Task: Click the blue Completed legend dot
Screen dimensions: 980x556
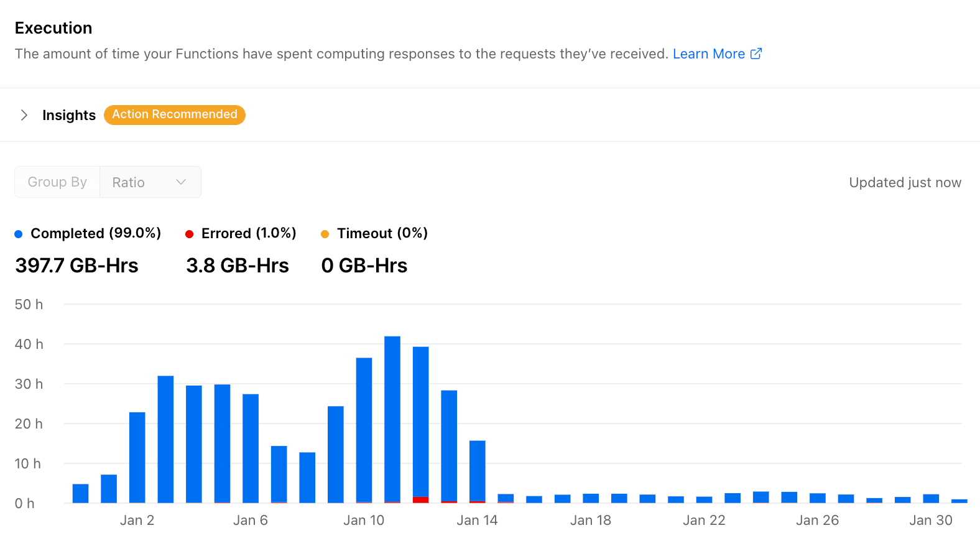Action: [18, 233]
